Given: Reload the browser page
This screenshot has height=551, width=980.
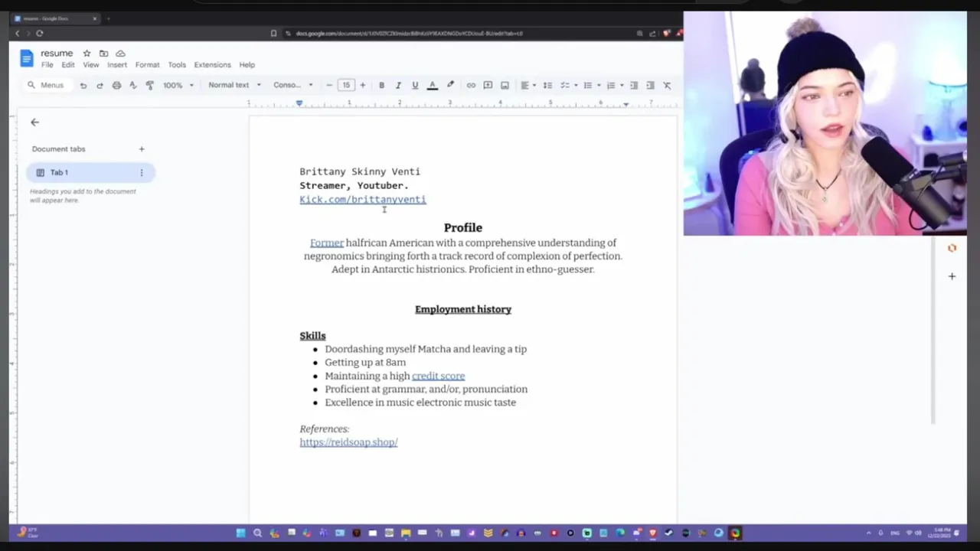Looking at the screenshot, I should coord(39,34).
